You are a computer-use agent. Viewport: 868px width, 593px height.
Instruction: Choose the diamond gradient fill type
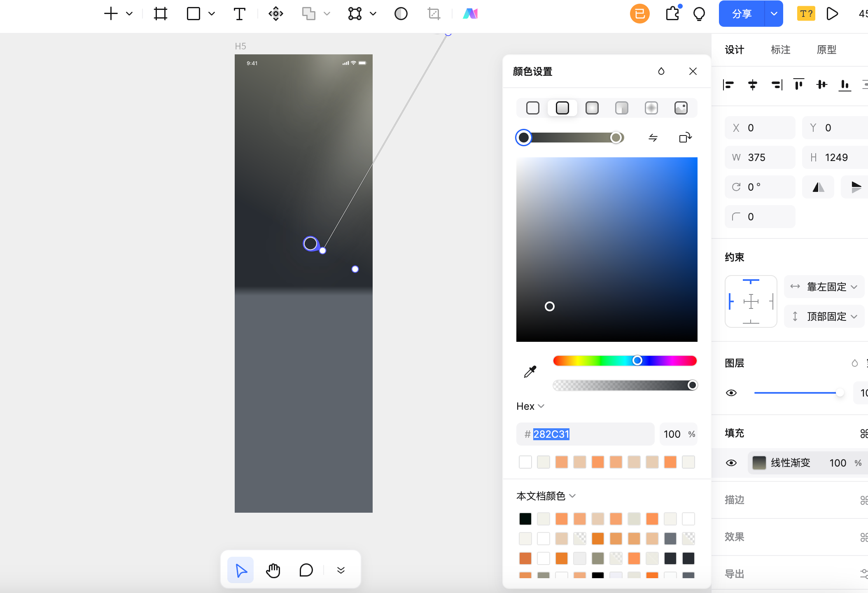pos(651,108)
